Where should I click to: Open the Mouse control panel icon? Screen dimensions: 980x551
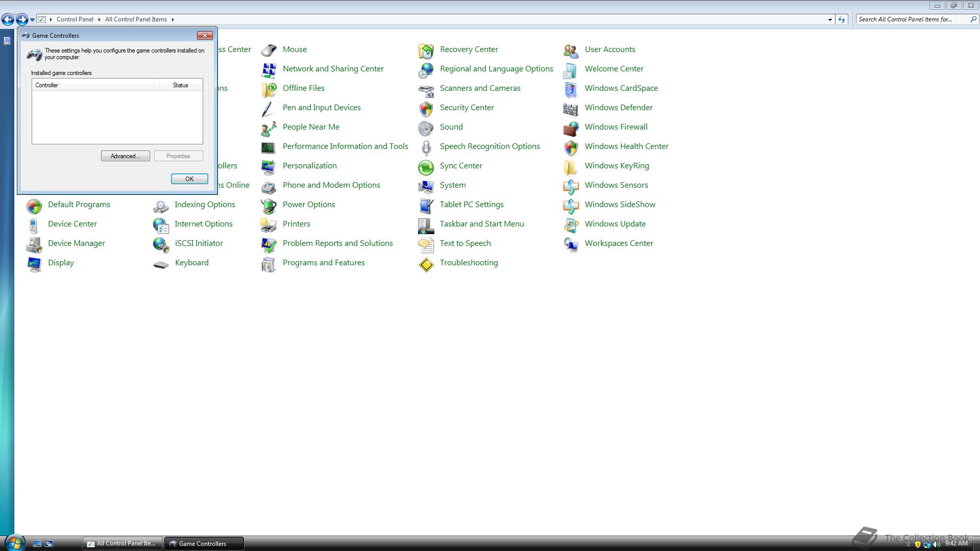268,49
